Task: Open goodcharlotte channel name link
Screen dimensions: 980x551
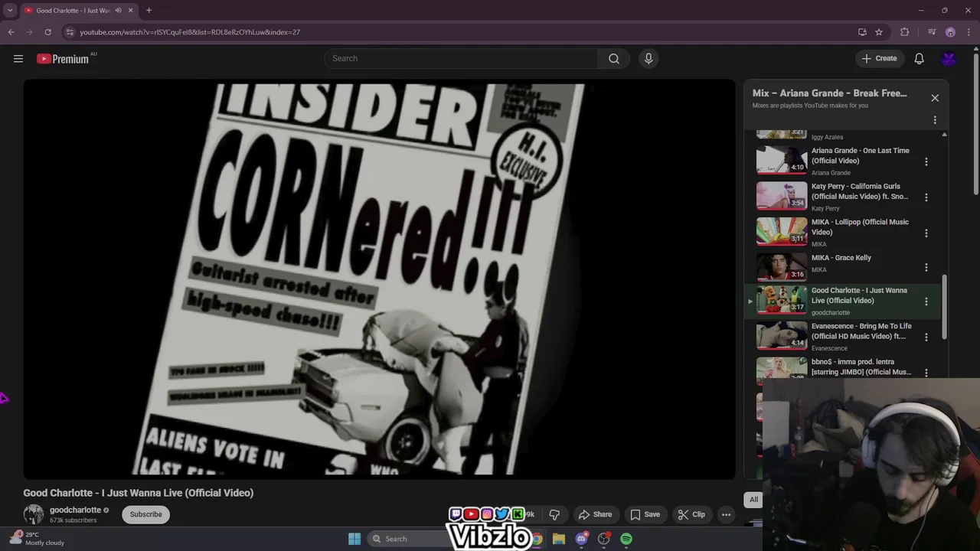Action: pyautogui.click(x=75, y=510)
